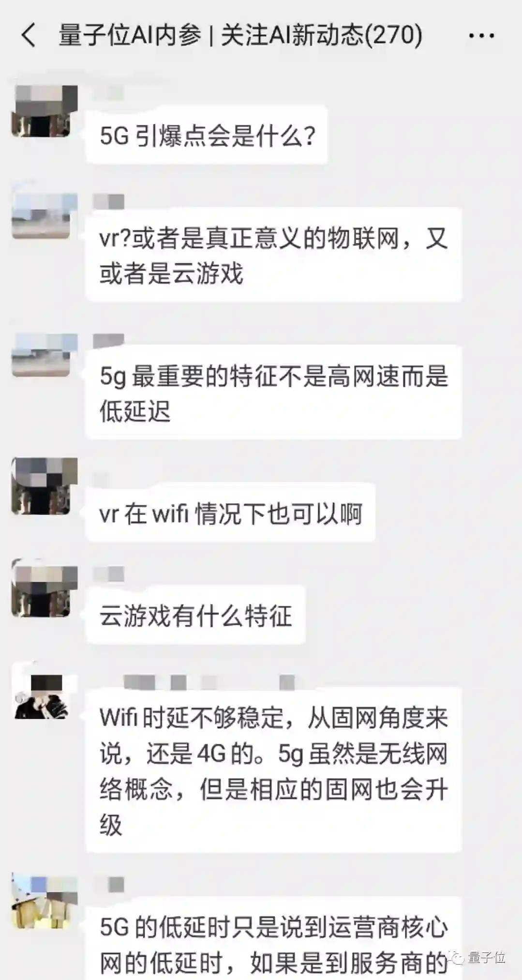Screen dimensions: 522x980
Task: Tap avatar beside '云游戏有什么特征' message
Action: (x=45, y=588)
